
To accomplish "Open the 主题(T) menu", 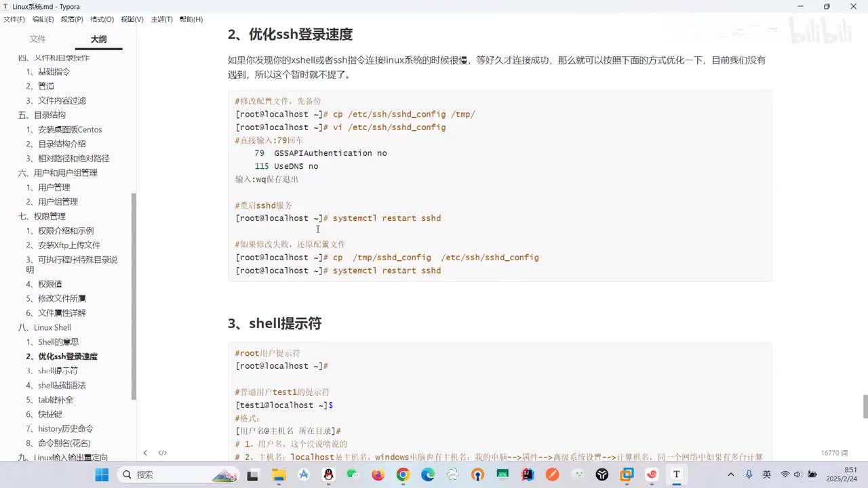I will point(161,20).
